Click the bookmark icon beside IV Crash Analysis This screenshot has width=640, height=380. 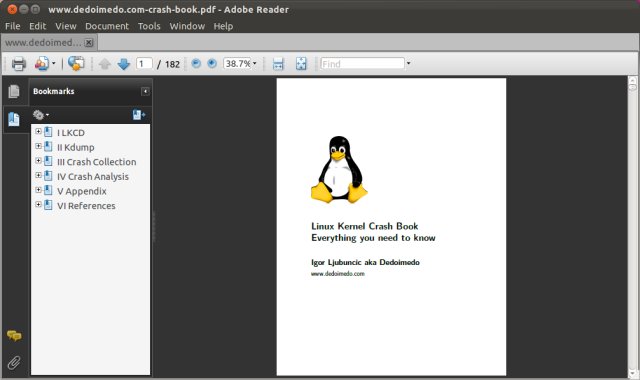click(x=48, y=176)
